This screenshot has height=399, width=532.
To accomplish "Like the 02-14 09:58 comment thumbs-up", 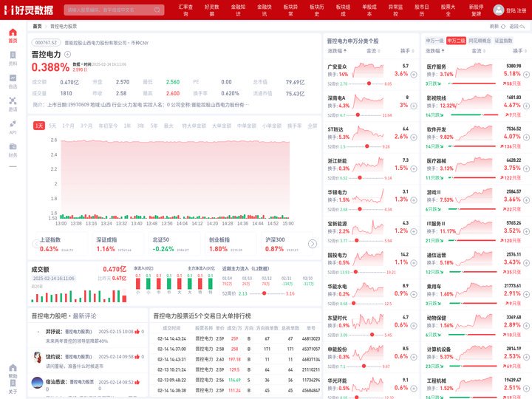I will coord(137,357).
